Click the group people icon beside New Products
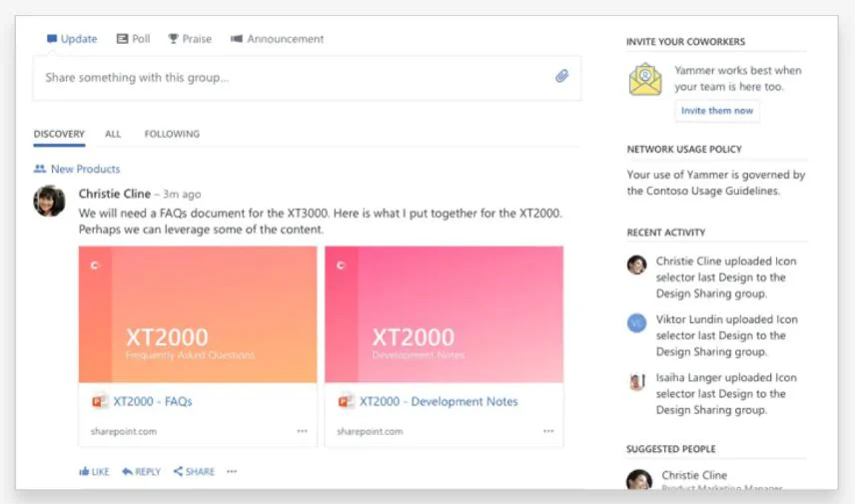This screenshot has width=855, height=504. [x=39, y=169]
